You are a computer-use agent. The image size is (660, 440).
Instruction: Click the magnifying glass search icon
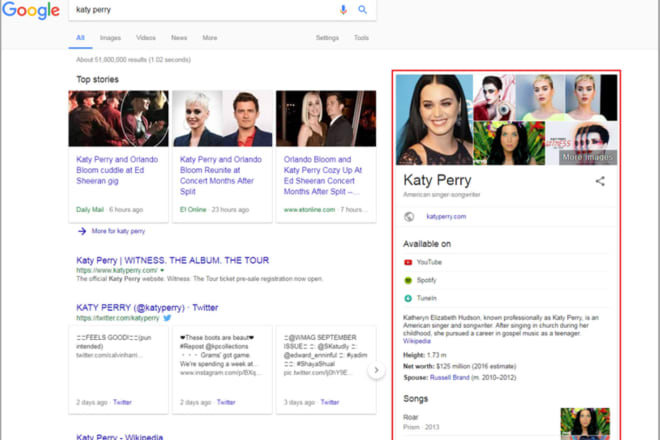[x=362, y=10]
